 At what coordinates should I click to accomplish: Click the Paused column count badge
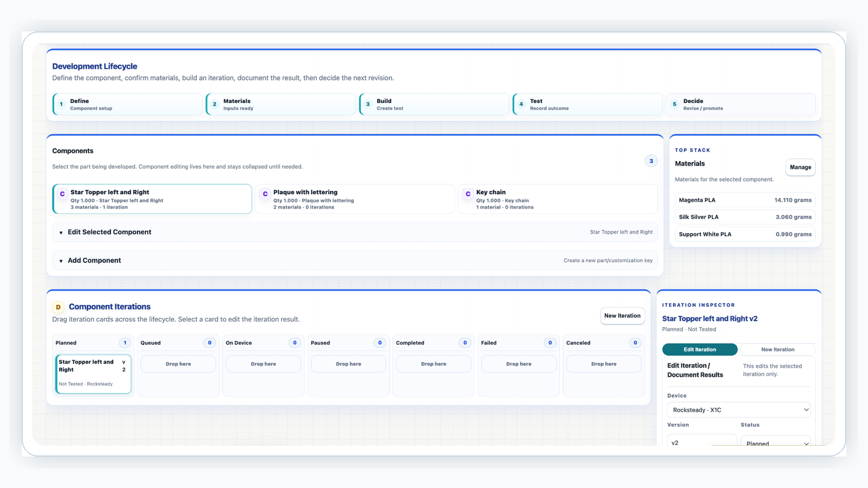point(380,343)
